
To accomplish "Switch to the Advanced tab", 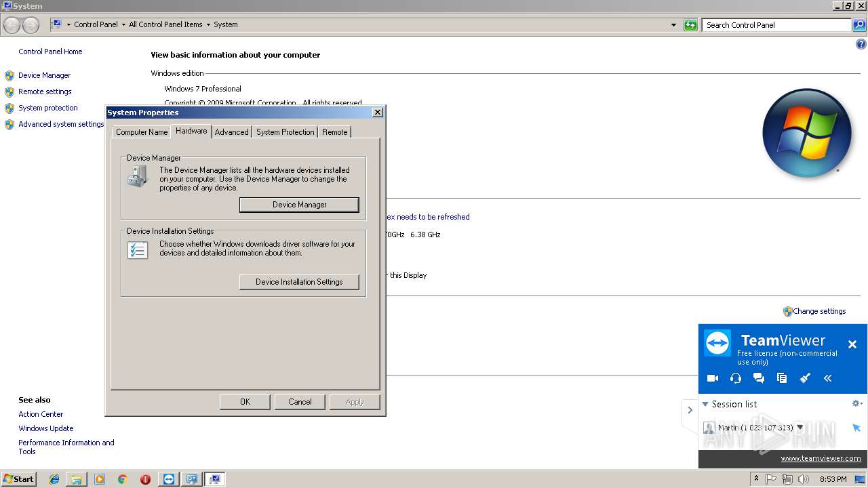I will [232, 132].
